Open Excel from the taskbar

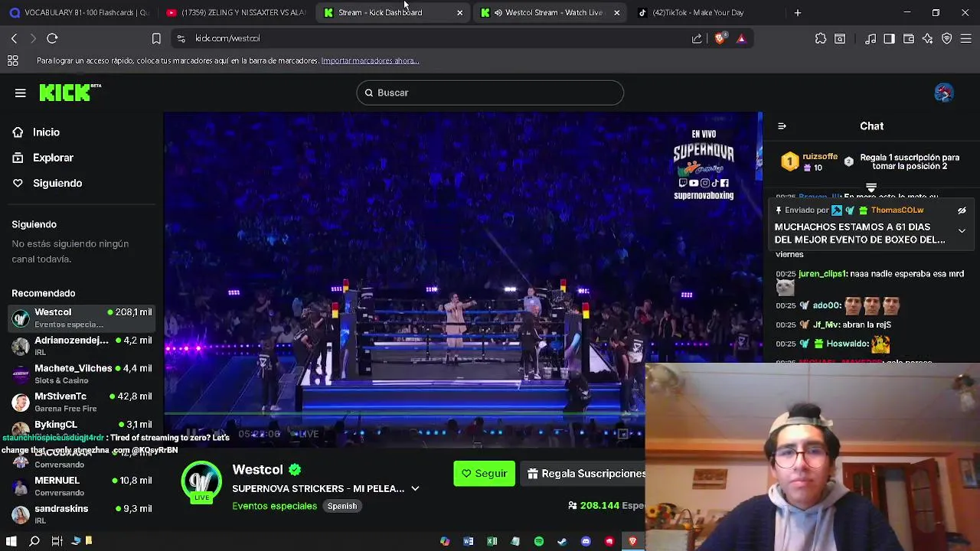coord(492,541)
